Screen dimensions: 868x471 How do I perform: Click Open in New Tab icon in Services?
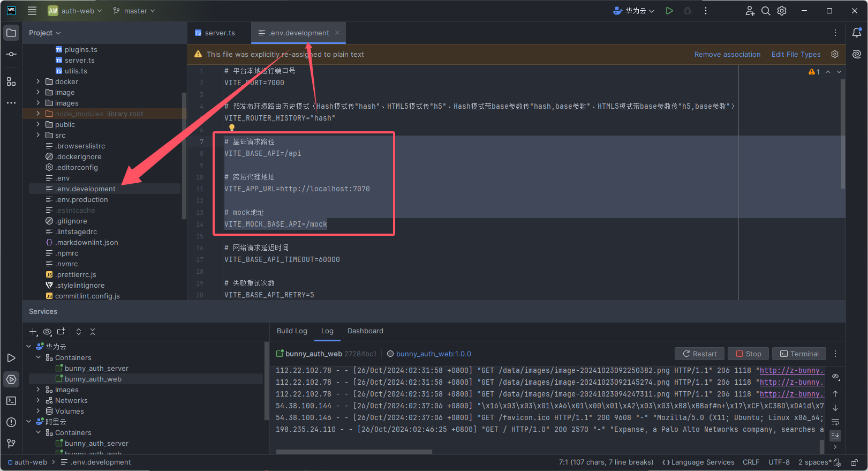[61, 332]
